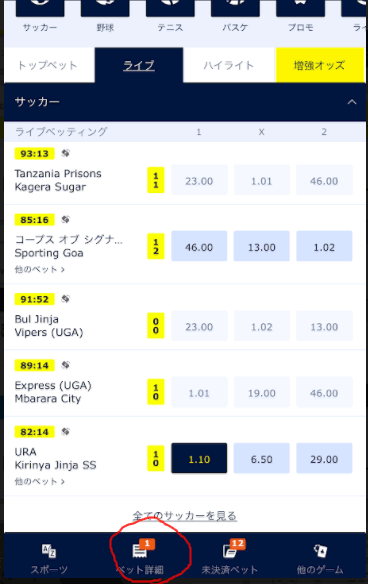The image size is (368, 584).
Task: Open 他のゲーム cards icon
Action: pos(320,550)
